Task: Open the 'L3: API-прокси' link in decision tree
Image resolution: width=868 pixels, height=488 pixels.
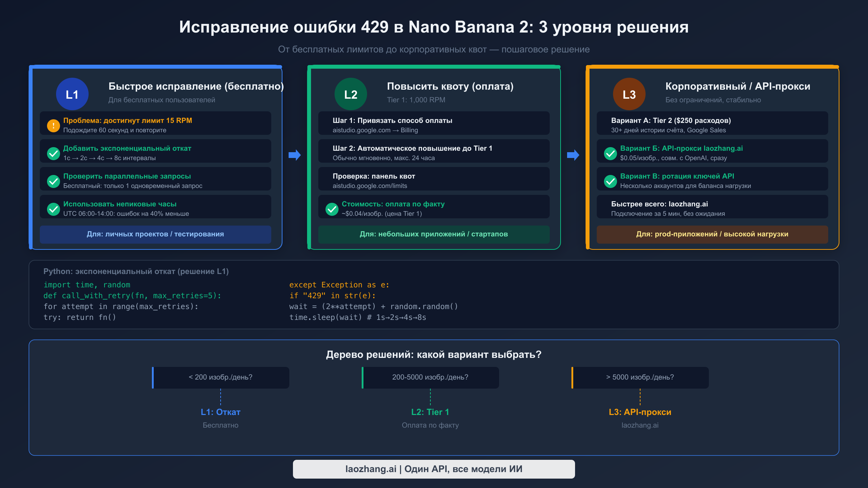Action: [640, 412]
